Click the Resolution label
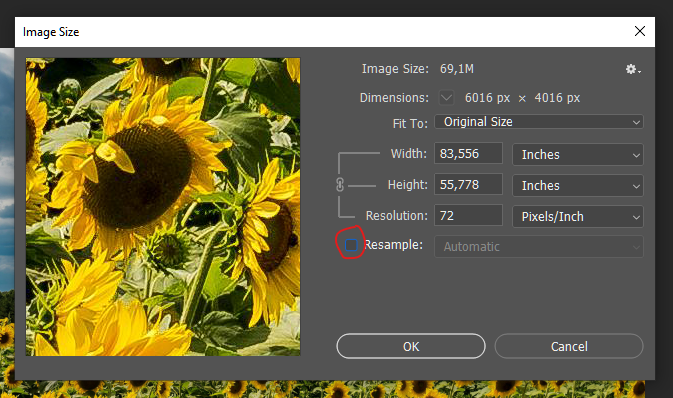The width and height of the screenshot is (673, 398). coord(396,216)
